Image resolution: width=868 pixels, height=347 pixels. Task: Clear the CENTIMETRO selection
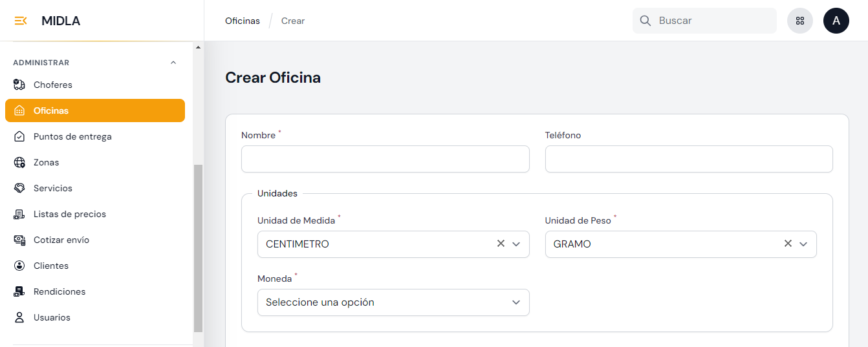tap(501, 244)
